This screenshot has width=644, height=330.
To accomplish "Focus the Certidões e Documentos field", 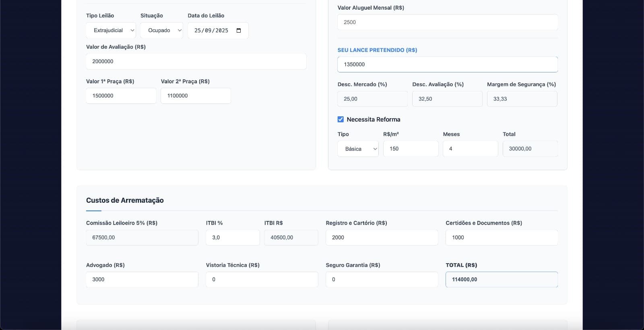I will coord(502,237).
